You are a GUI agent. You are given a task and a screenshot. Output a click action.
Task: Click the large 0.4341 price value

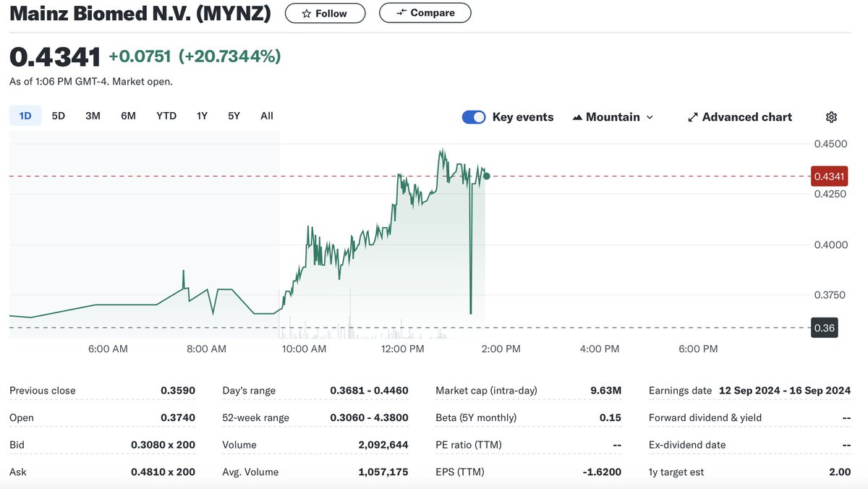point(55,56)
